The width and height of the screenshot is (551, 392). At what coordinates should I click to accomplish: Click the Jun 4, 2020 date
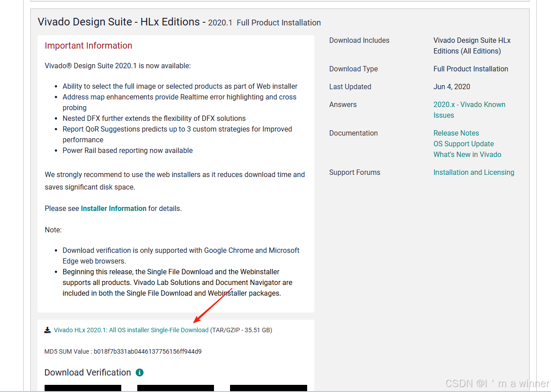pos(452,87)
